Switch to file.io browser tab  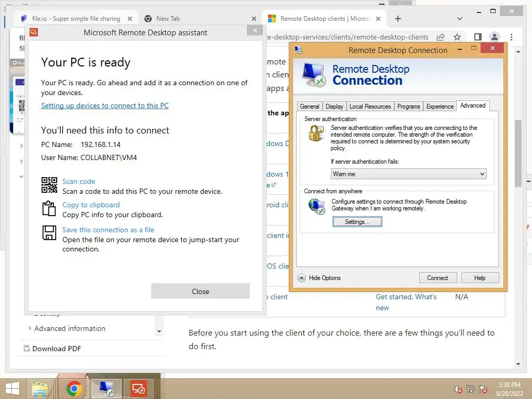(75, 19)
